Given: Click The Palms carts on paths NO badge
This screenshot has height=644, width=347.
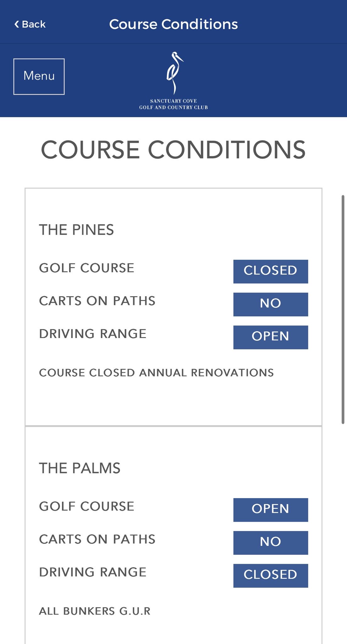Looking at the screenshot, I should click(270, 543).
